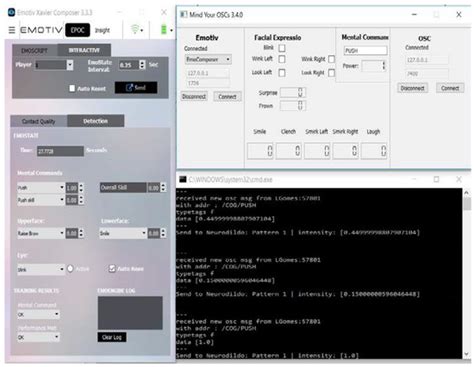474x367 pixels.
Task: Click the green wireless signal icon
Action: [x=135, y=29]
